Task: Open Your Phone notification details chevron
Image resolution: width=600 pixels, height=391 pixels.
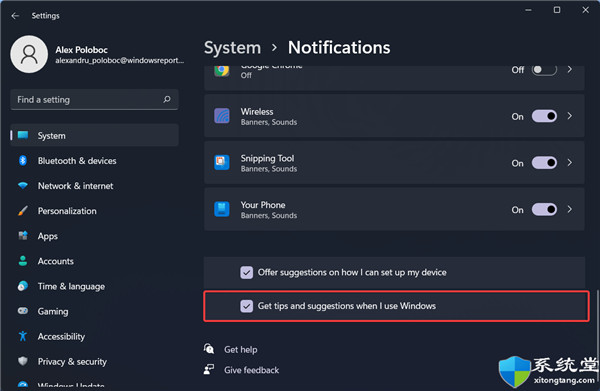Action: tap(570, 209)
